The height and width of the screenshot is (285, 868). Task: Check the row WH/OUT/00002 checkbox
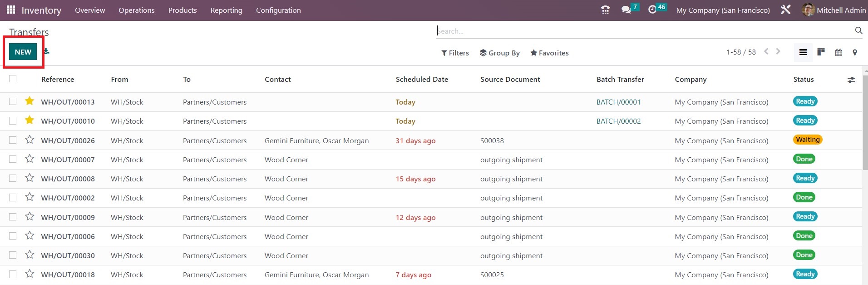pyautogui.click(x=13, y=197)
